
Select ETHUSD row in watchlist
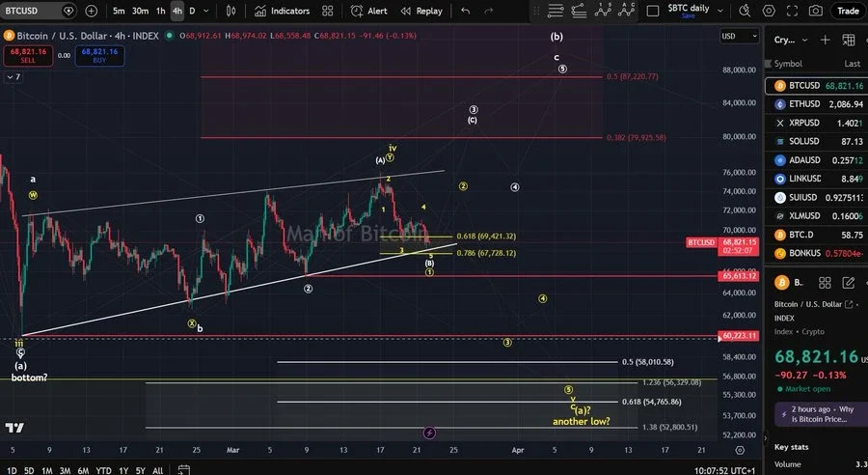click(817, 104)
